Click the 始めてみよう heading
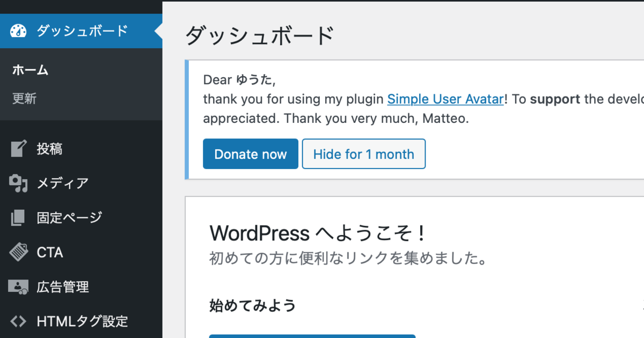The width and height of the screenshot is (644, 338). [253, 306]
